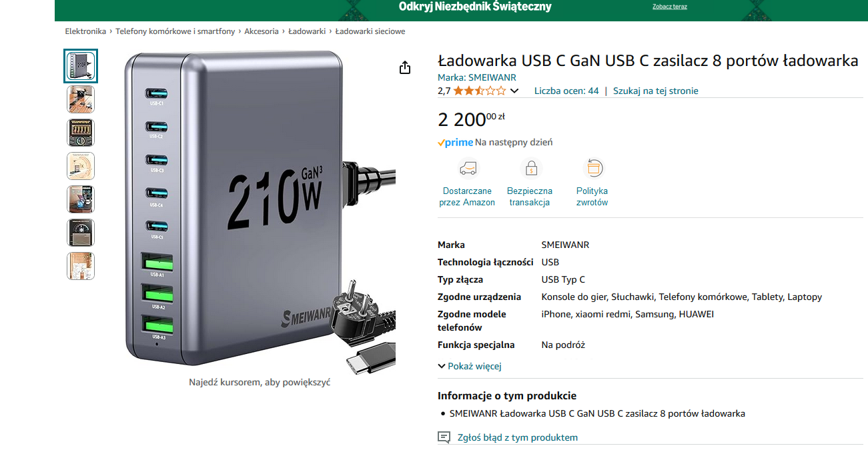This screenshot has height=468, width=868.
Task: Go to Ładowarki sieciowe breadcrumb
Action: [x=370, y=31]
